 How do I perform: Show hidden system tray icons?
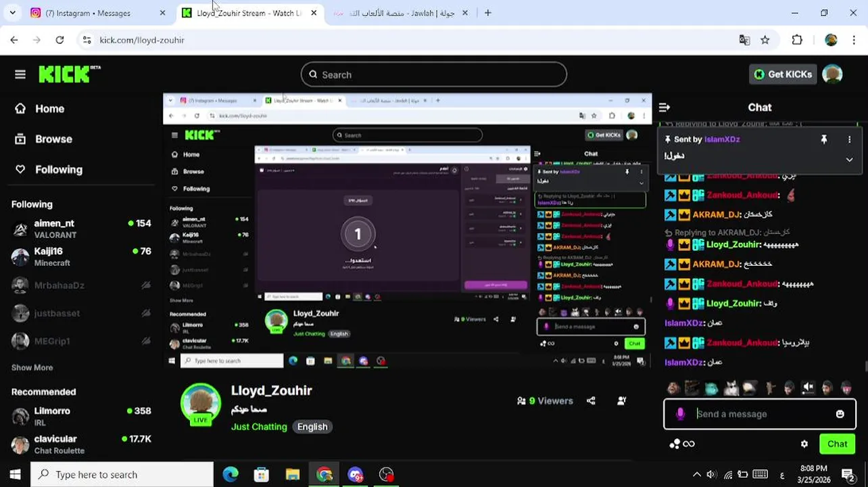point(697,474)
